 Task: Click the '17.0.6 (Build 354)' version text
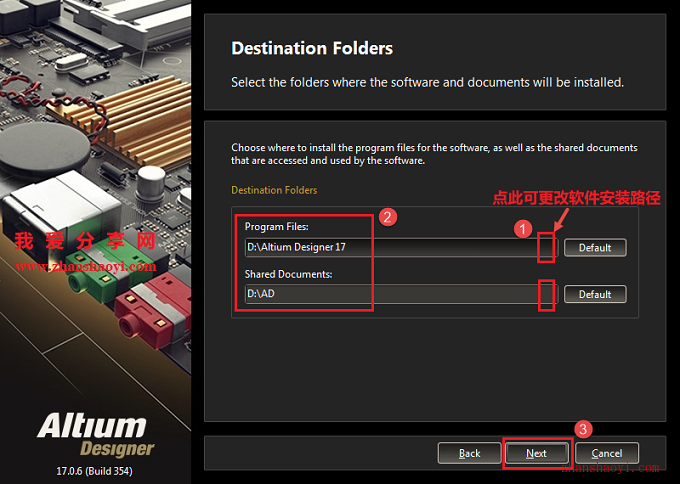(94, 471)
